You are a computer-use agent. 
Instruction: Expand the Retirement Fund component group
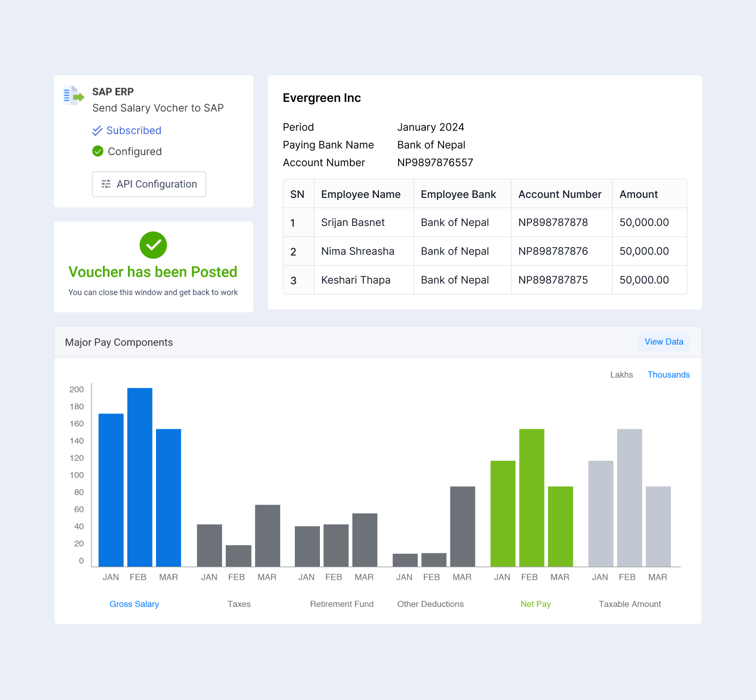click(342, 604)
